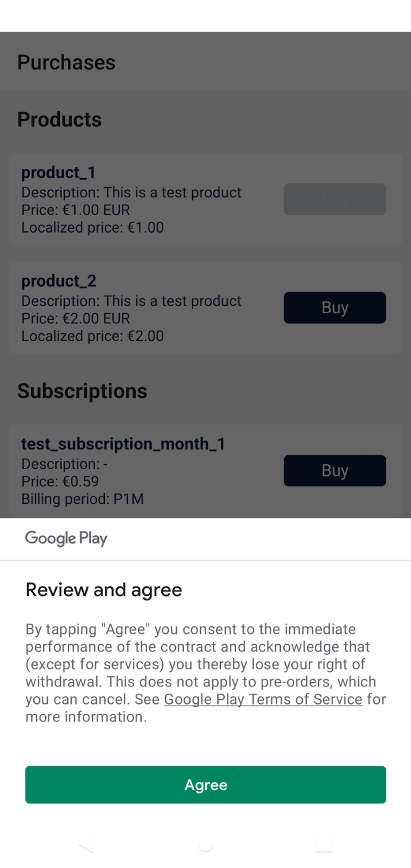This screenshot has height=868, width=411.
Task: Tap the Android back navigation icon
Action: pyautogui.click(x=86, y=845)
